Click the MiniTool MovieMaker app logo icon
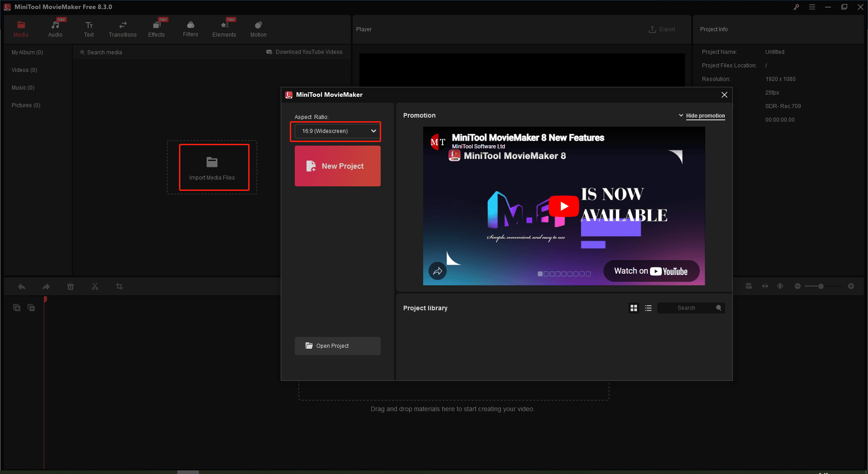Screen dimensions: 868x474 (7, 7)
